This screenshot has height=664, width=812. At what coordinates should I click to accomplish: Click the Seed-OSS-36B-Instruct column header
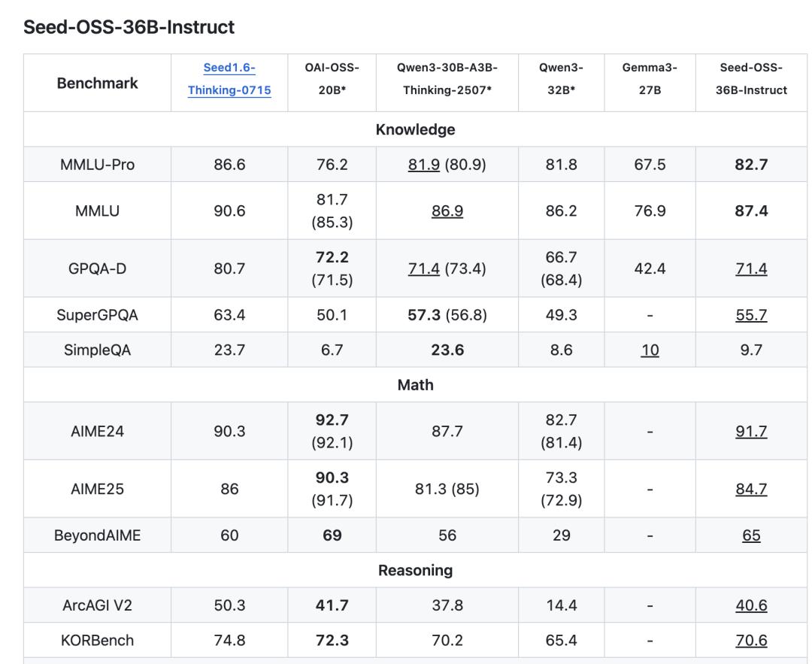coord(751,83)
